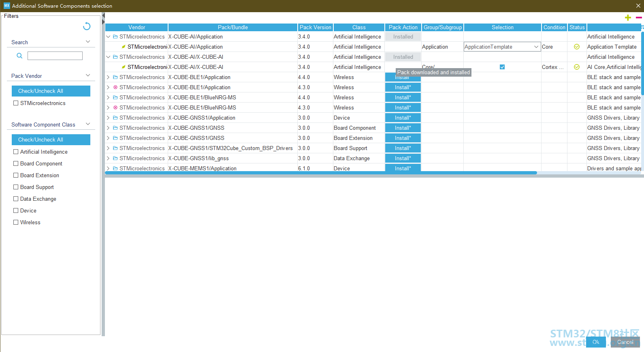Expand the X-CUBE-GNSS1/Application row
Viewport: 644px width, 352px height.
click(108, 118)
